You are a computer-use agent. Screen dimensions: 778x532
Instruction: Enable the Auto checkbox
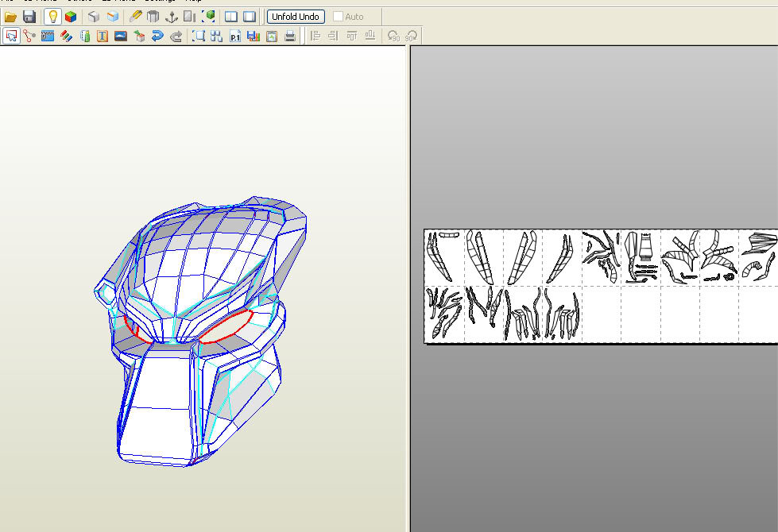click(x=338, y=17)
